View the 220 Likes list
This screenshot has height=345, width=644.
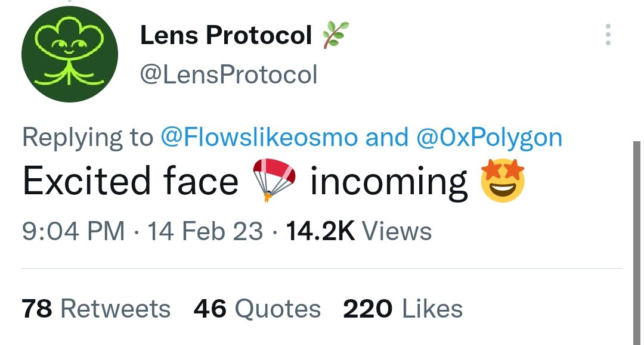403,309
